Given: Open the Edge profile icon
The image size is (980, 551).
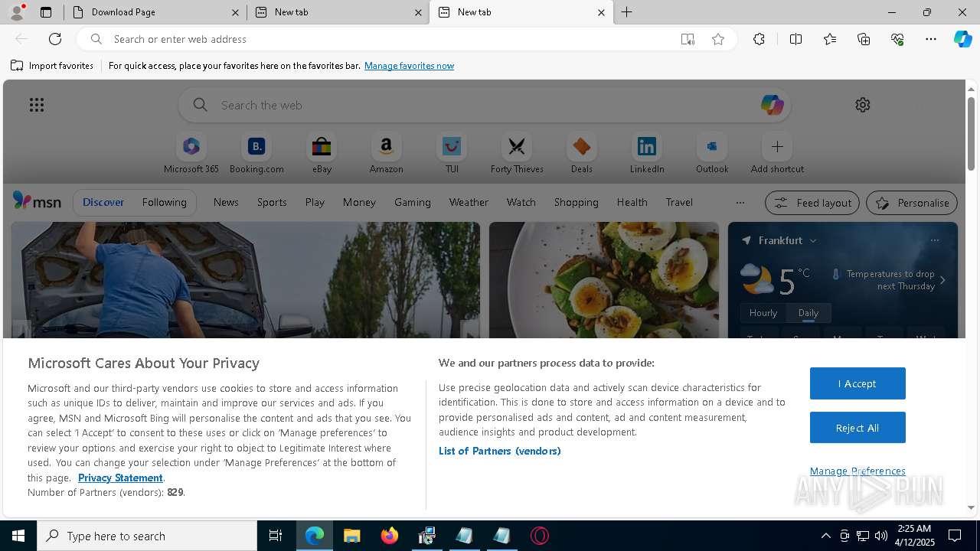Looking at the screenshot, I should [16, 12].
